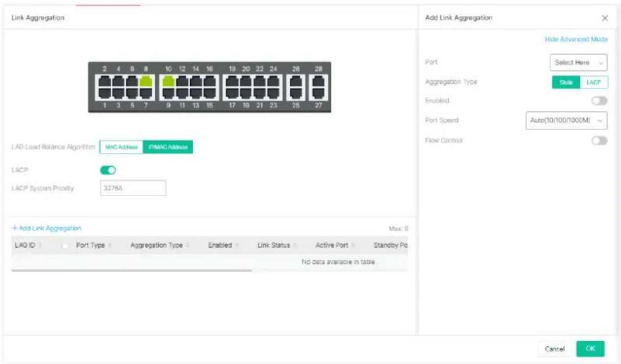621x364 pixels.
Task: Select port 5 on the switch panel
Action: click(132, 93)
